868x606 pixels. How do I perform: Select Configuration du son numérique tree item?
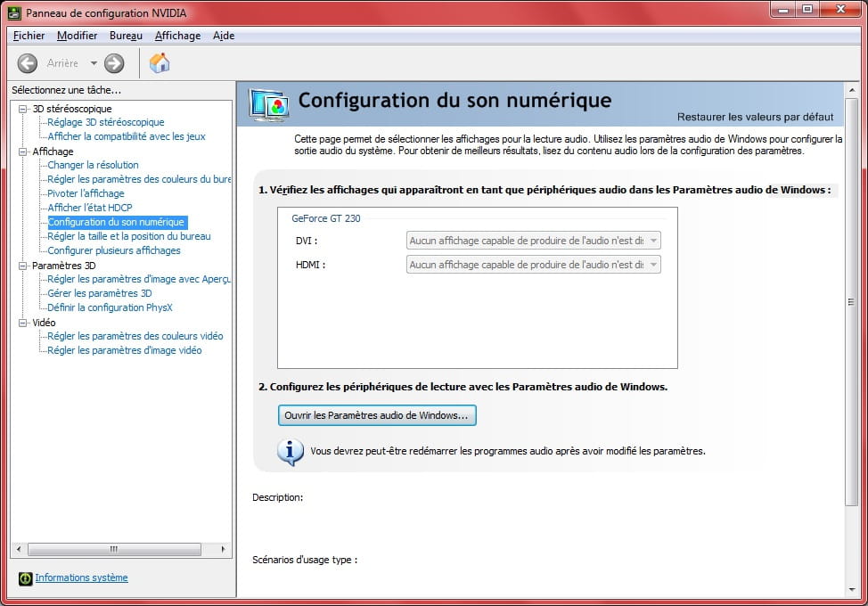tap(116, 222)
